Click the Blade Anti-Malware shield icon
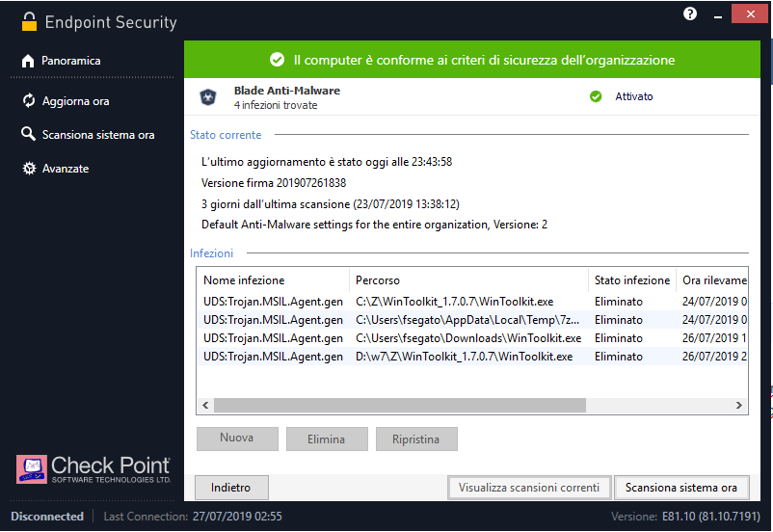 point(208,97)
